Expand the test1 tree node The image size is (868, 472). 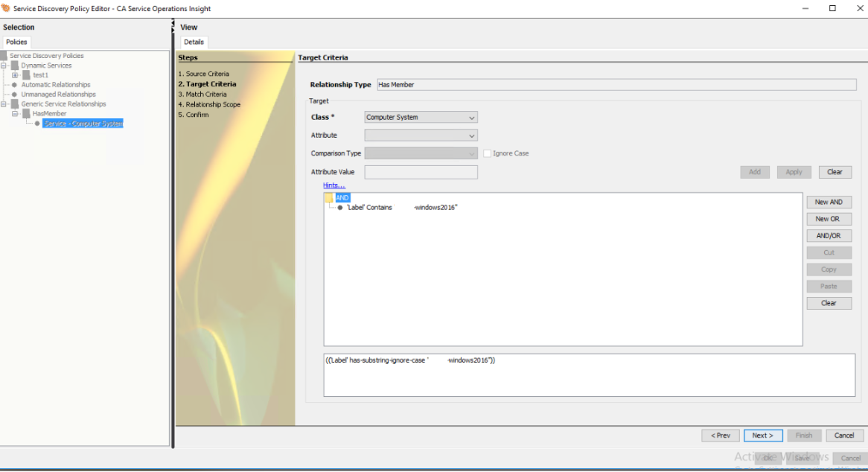point(15,74)
